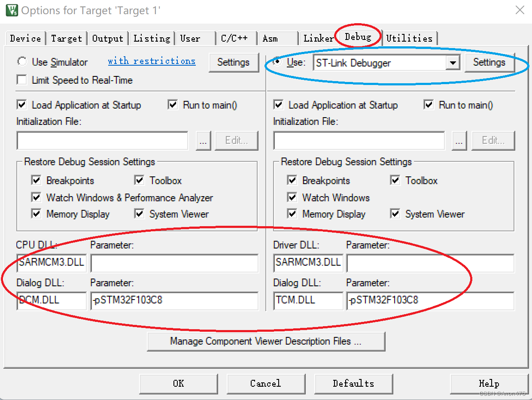
Task: Toggle simulator Breakpoints checkbox
Action: pyautogui.click(x=36, y=180)
